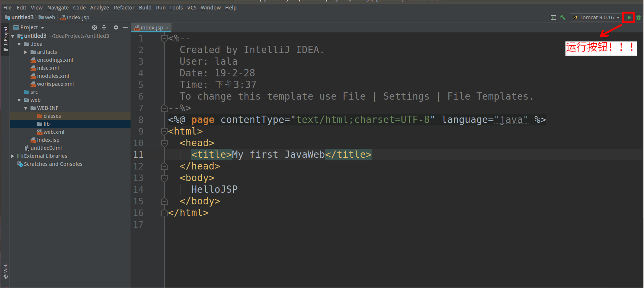Toggle the Web side tool window
This screenshot has height=288, width=644.
coord(5,271)
